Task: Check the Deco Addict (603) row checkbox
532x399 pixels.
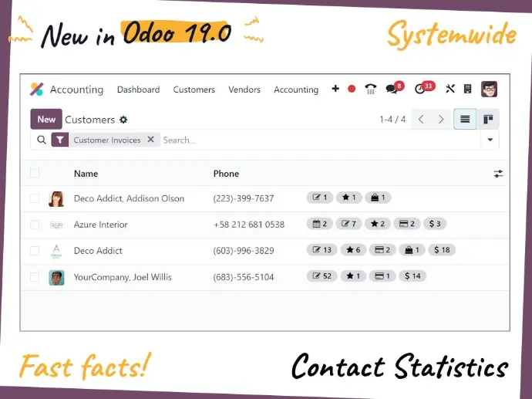Action: coord(35,251)
